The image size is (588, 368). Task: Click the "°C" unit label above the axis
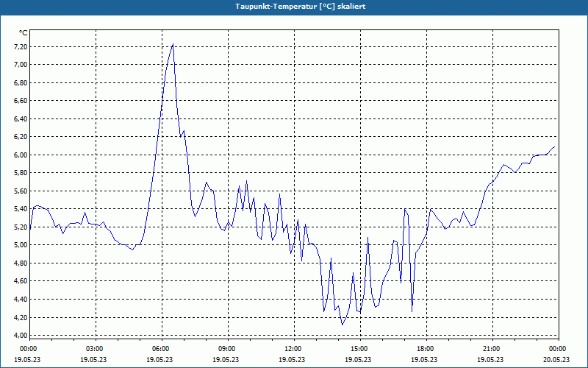[x=23, y=33]
